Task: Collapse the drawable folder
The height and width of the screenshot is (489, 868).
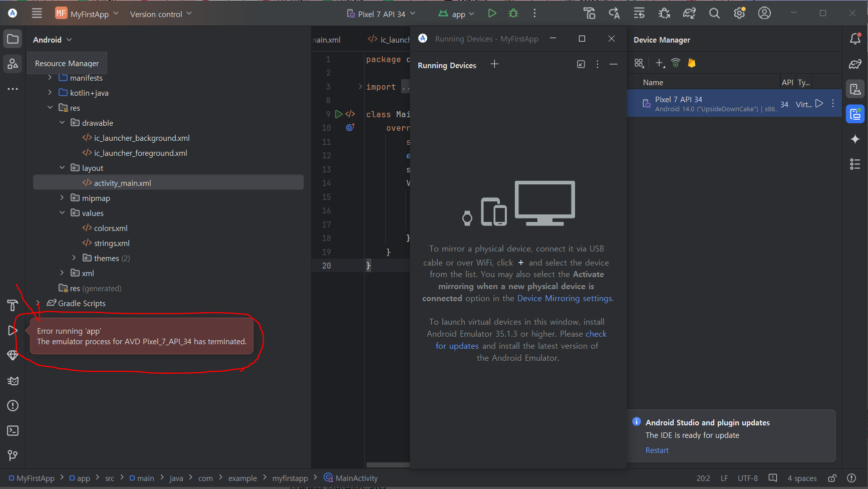Action: [62, 123]
